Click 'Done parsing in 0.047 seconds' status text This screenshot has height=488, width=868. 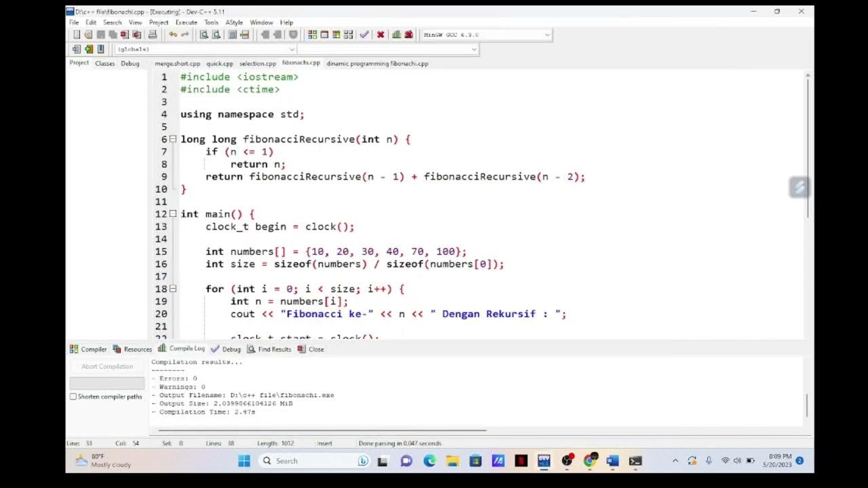coord(400,443)
